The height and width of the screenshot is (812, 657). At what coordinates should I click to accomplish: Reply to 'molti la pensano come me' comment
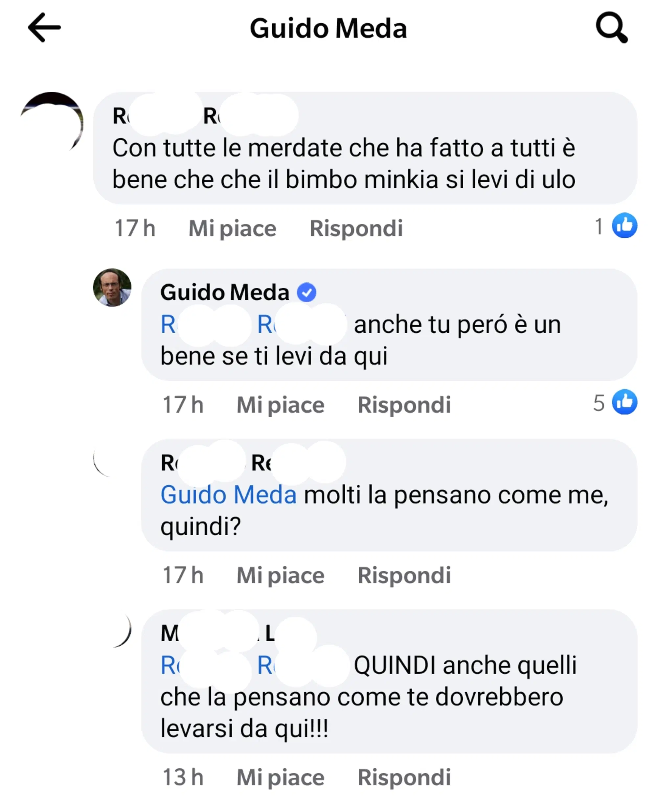[404, 575]
